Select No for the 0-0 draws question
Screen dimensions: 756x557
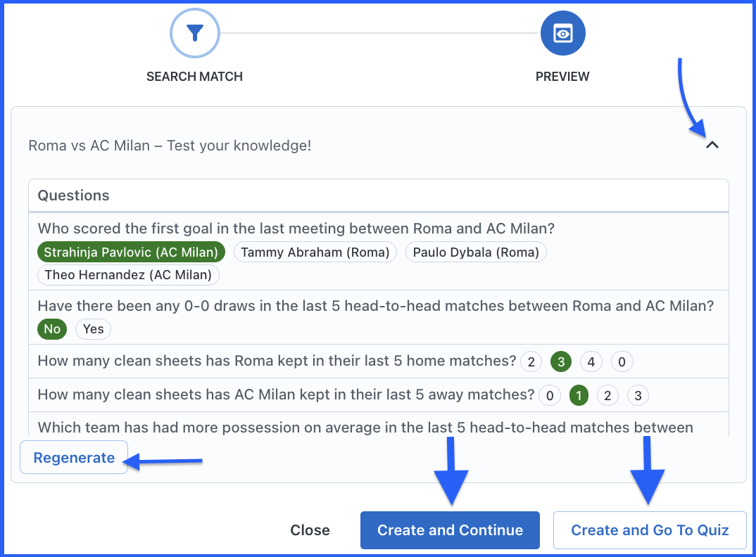(52, 329)
